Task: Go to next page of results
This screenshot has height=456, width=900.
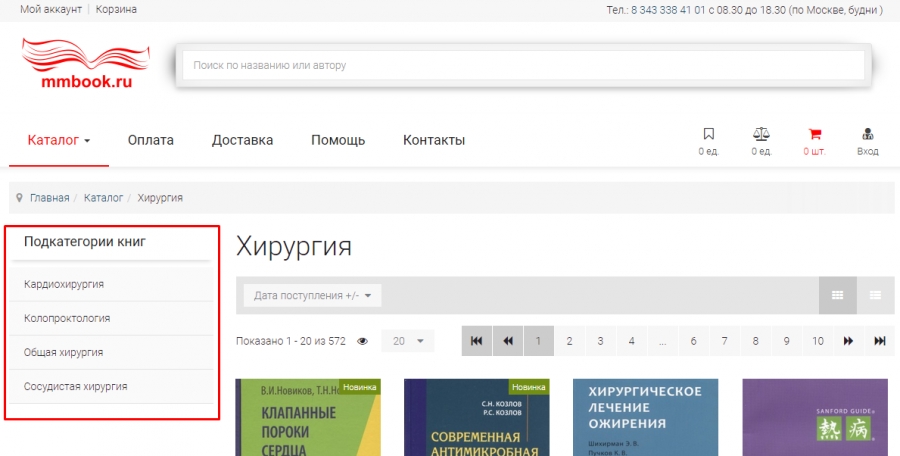Action: [x=848, y=341]
